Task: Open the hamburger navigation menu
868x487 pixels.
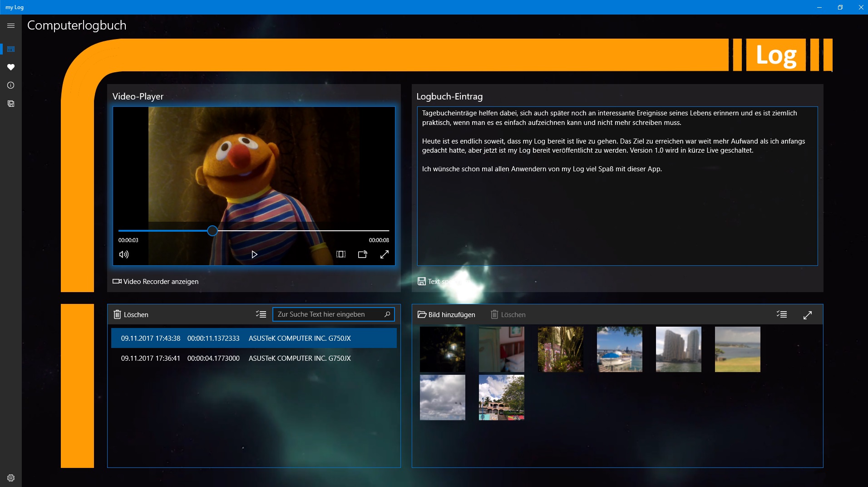Action: click(11, 26)
